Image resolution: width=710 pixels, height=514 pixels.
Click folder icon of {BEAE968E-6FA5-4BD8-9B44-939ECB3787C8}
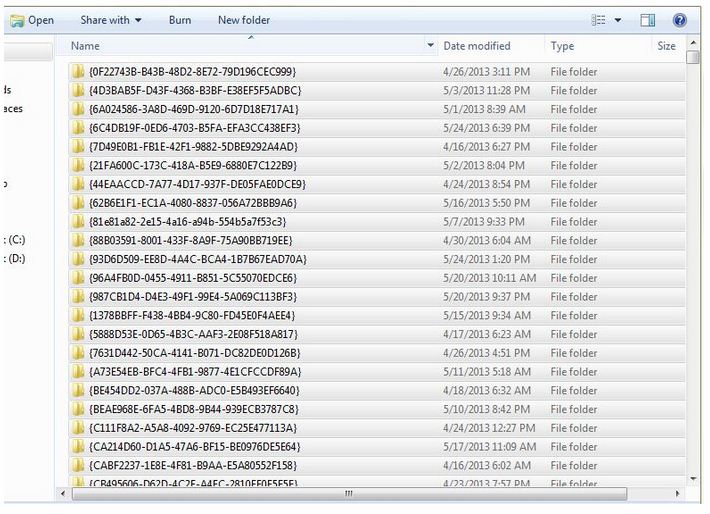click(x=78, y=409)
